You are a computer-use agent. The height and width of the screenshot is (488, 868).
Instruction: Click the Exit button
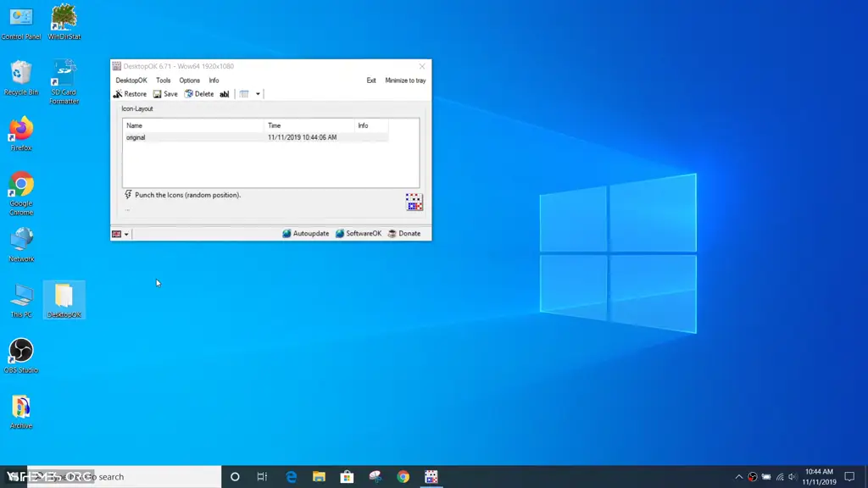[x=370, y=80]
